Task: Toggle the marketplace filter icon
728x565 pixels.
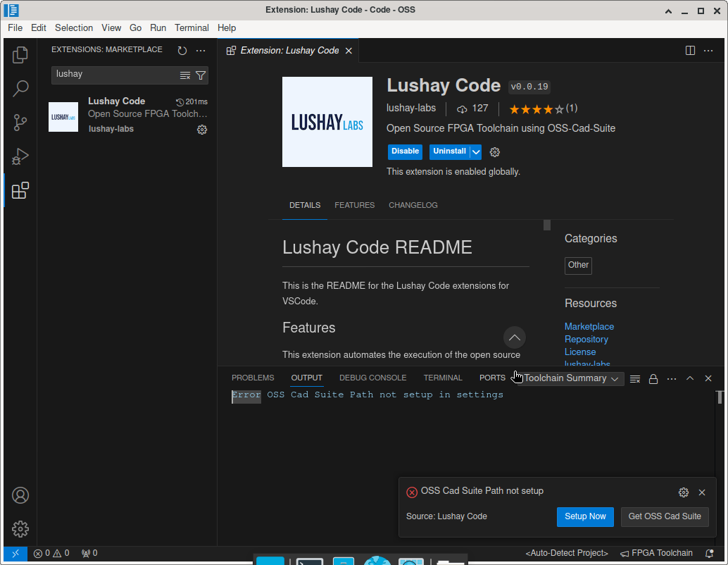Action: pyautogui.click(x=201, y=74)
